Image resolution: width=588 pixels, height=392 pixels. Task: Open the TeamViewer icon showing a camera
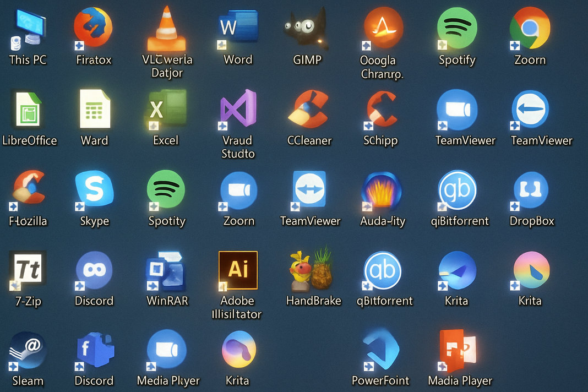click(x=457, y=110)
